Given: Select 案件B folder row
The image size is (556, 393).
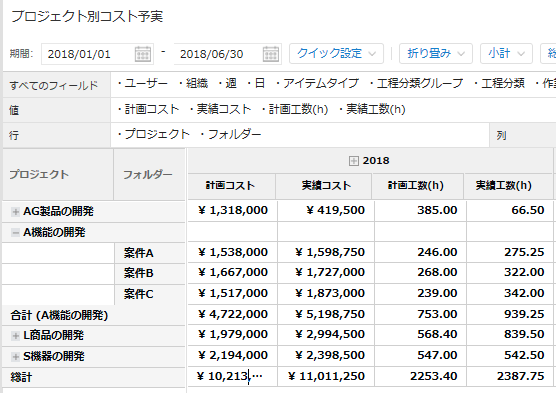Looking at the screenshot, I should tap(150, 273).
